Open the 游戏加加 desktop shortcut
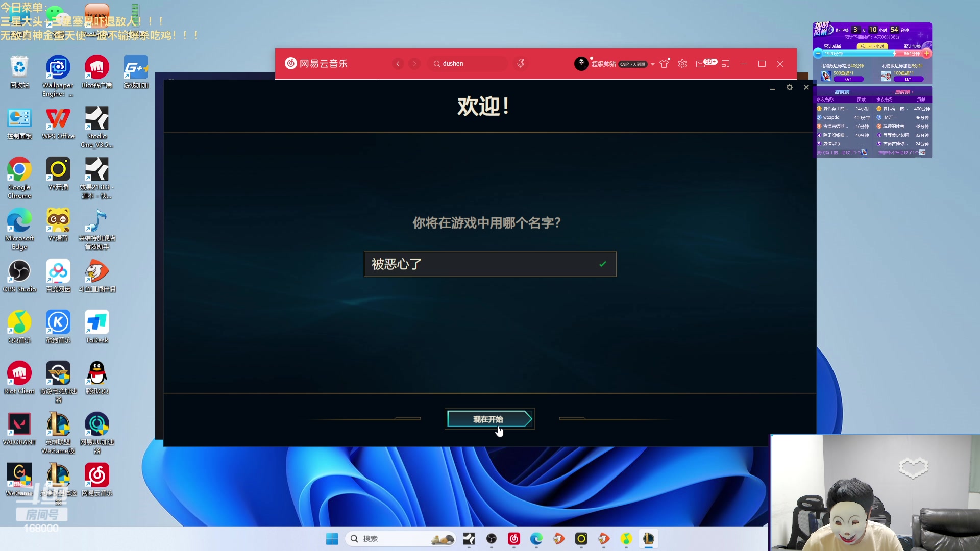 click(136, 72)
